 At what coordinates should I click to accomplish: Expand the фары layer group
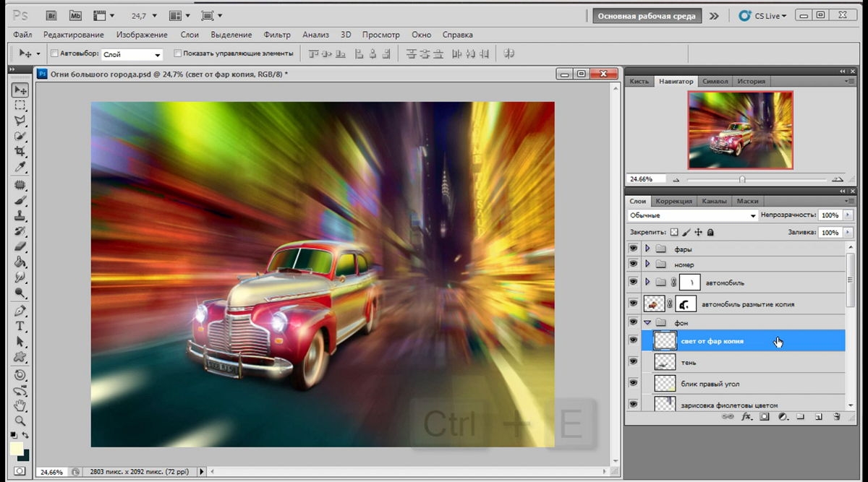(647, 249)
